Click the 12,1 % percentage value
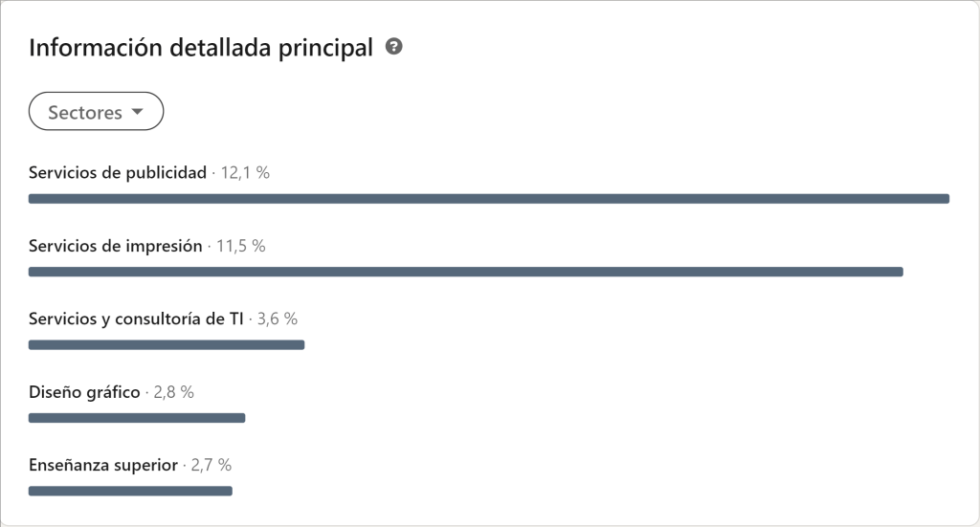Screen dimensions: 980x527 246,173
